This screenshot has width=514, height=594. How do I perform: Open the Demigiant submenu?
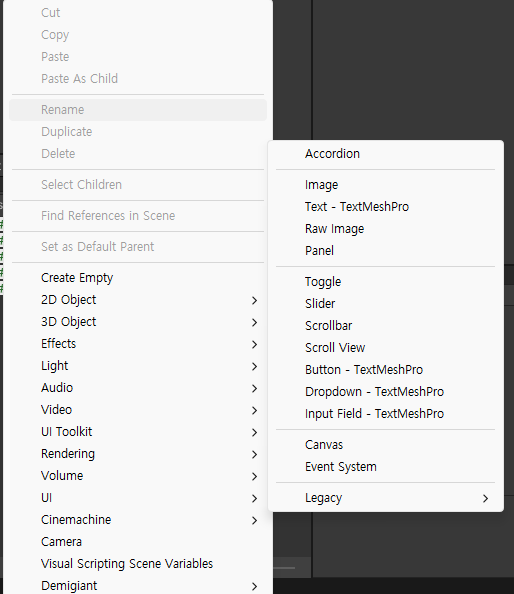pyautogui.click(x=138, y=585)
